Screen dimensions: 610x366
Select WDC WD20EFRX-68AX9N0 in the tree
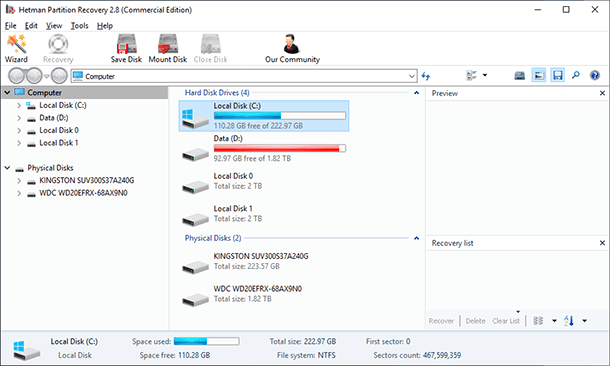pyautogui.click(x=83, y=193)
